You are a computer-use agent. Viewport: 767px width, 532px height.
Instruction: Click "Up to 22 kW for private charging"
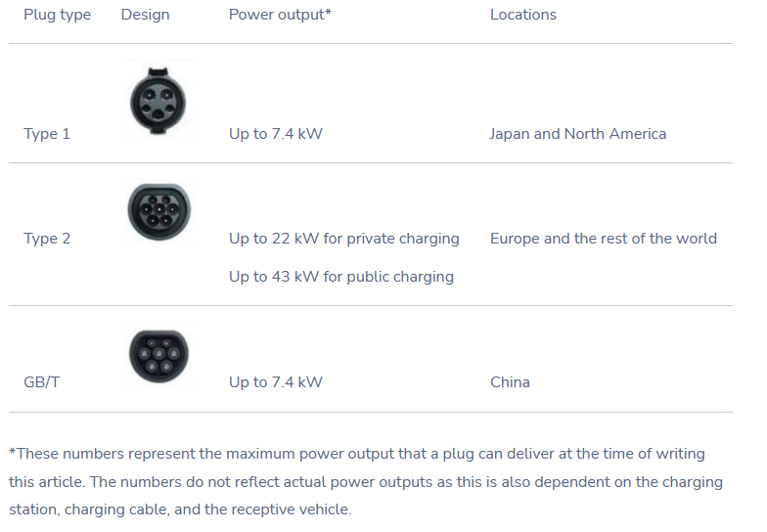[344, 239]
